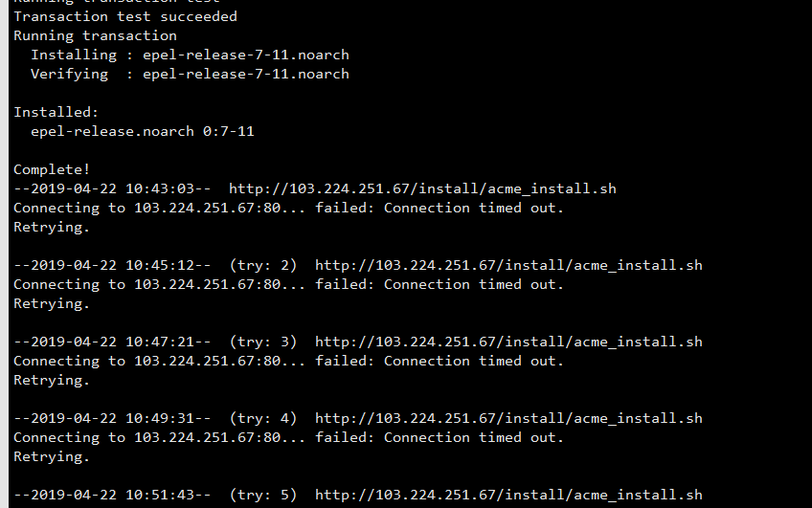This screenshot has height=508, width=812.
Task: Click the "epel-release.noarch 0:7-11" text
Action: 142,131
